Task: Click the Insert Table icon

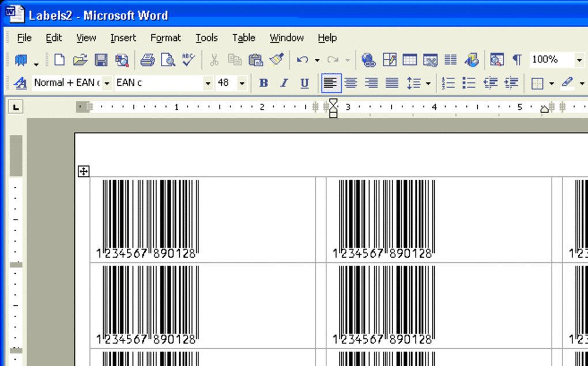Action: 410,60
